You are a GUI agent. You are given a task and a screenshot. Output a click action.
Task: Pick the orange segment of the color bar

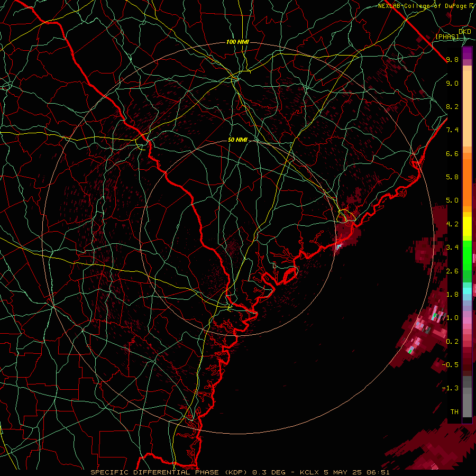[x=467, y=182]
